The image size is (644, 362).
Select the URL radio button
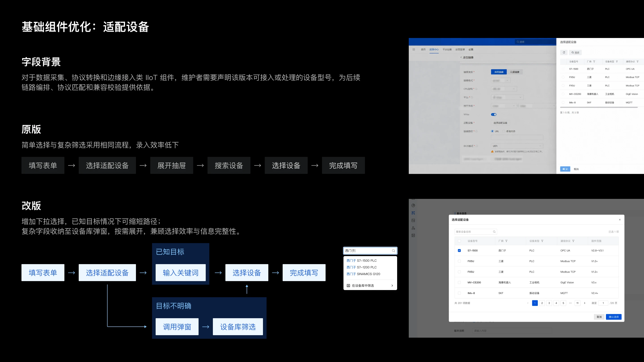(492, 131)
